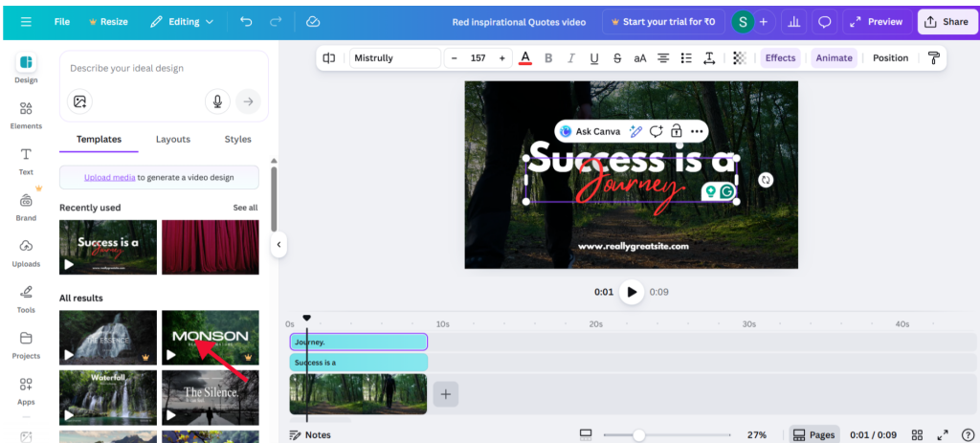Redo the last action
Image resolution: width=980 pixels, height=443 pixels.
(x=276, y=22)
